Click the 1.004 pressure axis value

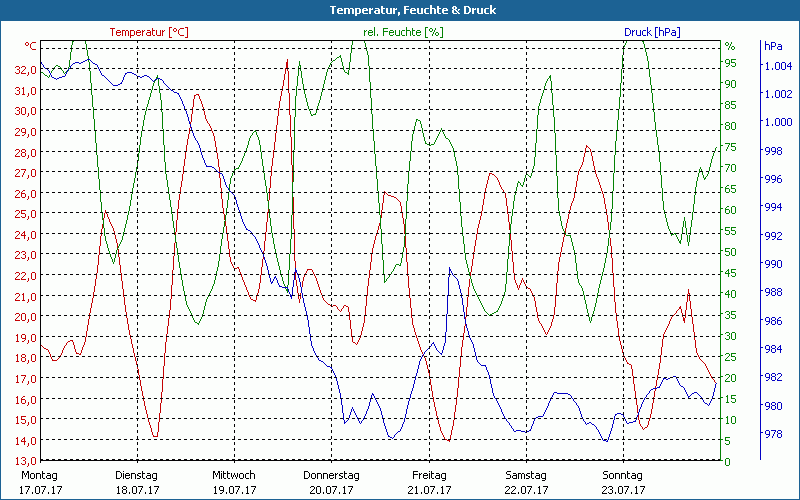[x=778, y=66]
